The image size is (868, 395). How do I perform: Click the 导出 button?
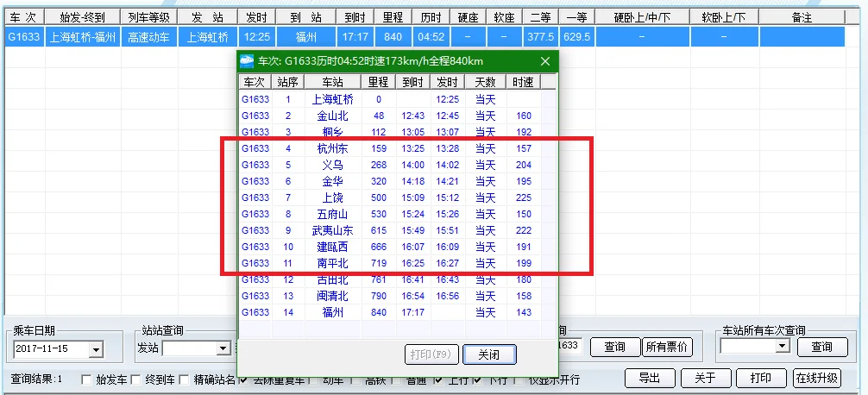pyautogui.click(x=650, y=379)
